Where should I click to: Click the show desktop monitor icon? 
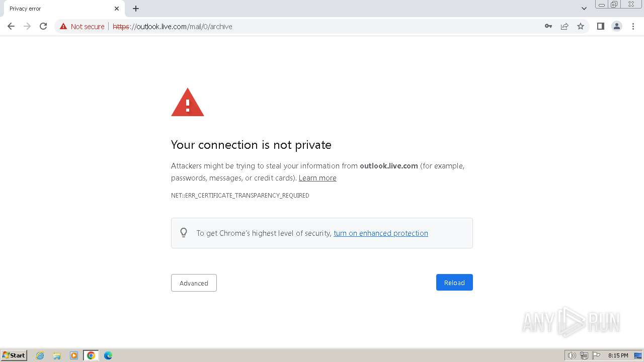point(638,355)
